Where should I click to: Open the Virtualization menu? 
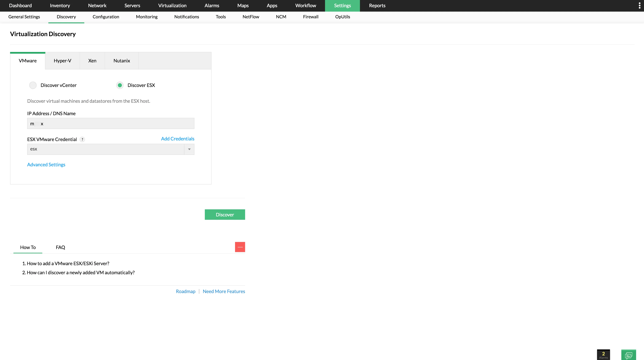click(172, 6)
